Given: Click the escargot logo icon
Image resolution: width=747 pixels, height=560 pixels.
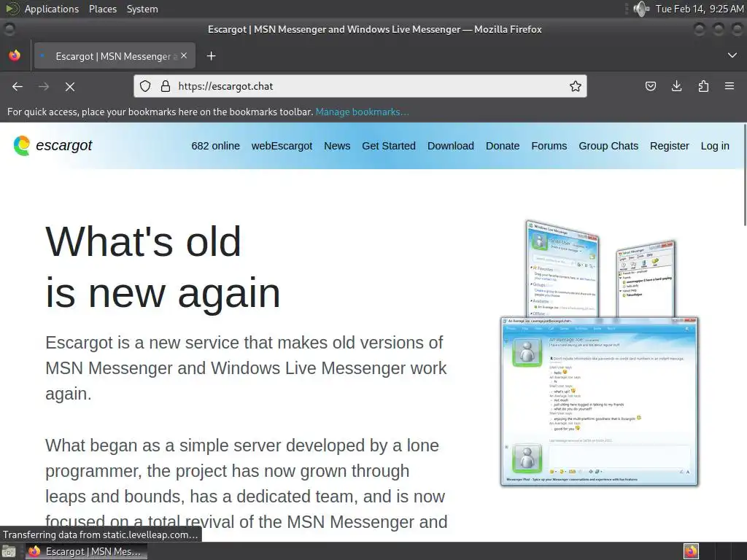Looking at the screenshot, I should [21, 145].
